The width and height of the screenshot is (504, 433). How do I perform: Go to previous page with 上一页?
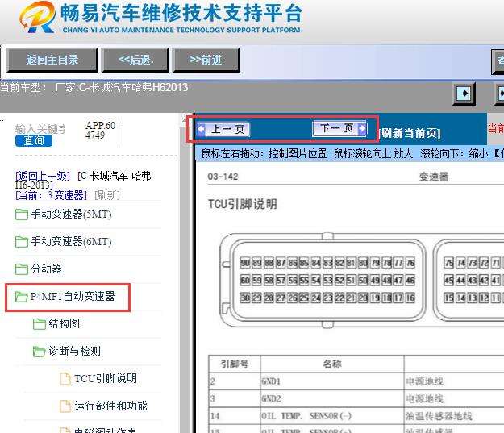tap(223, 129)
